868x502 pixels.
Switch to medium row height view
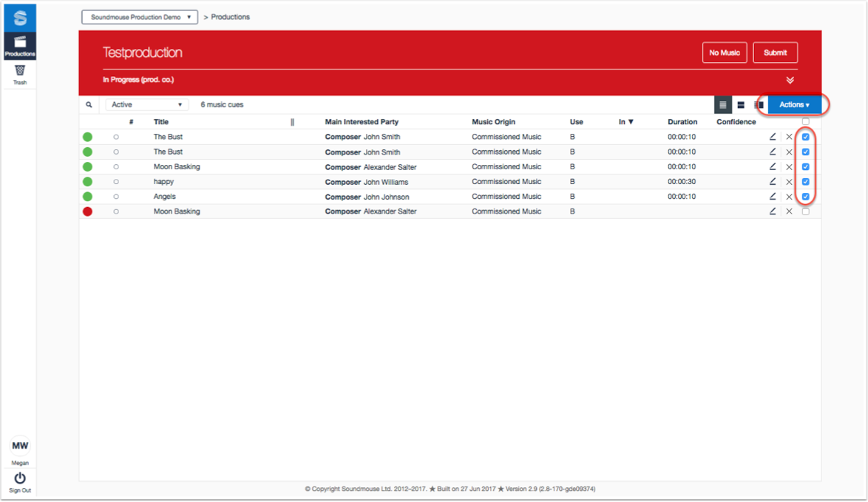[x=741, y=104]
